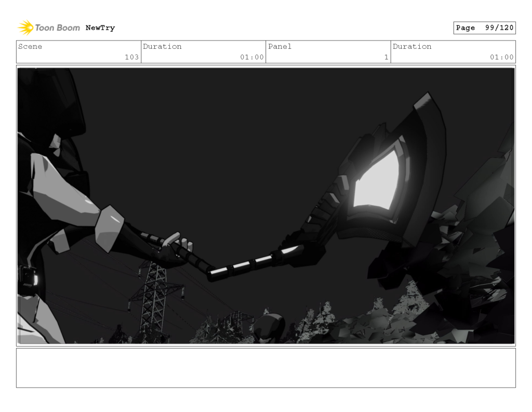Click the NewTry project title

[x=100, y=28]
